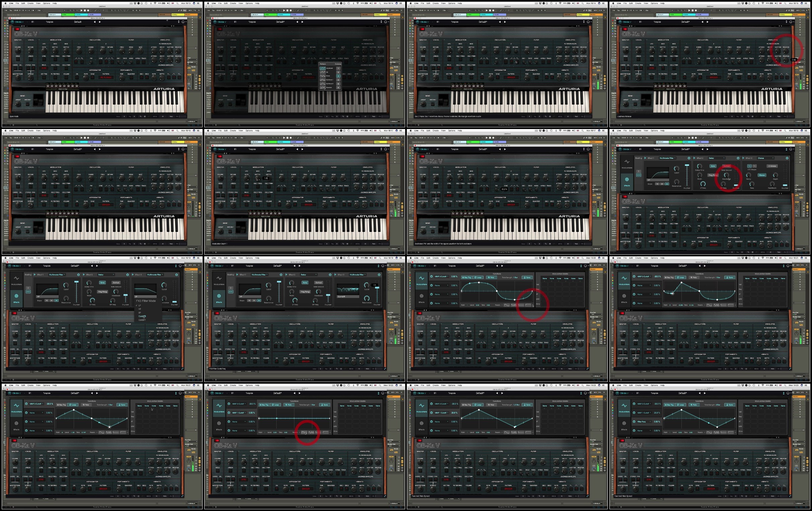Click the first LFO Shape icon in Chorus
This screenshot has width=812, height=511.
(749, 166)
